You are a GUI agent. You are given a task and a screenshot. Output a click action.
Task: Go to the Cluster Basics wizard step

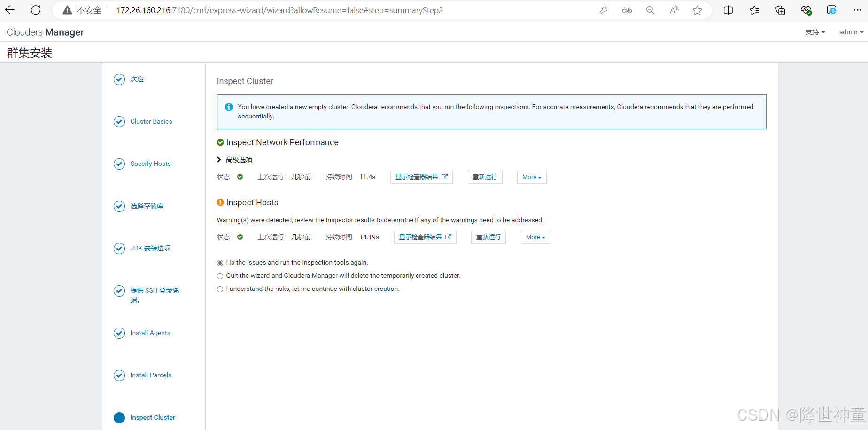[151, 121]
